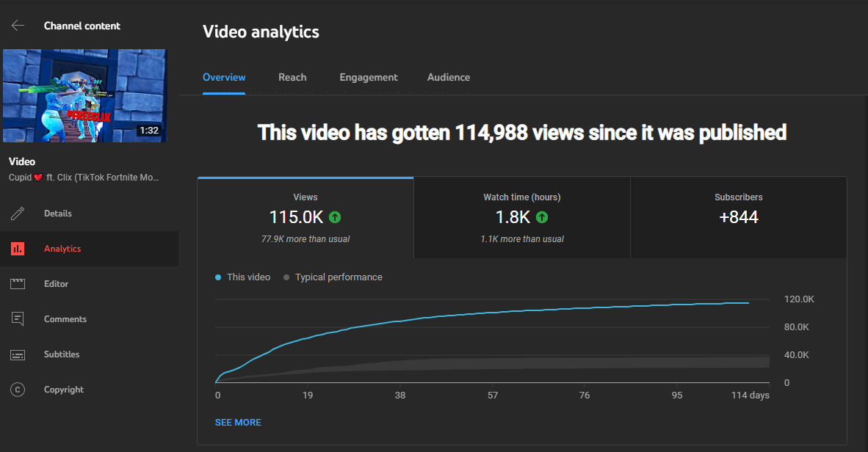Click the 1:32 duration badge on thumbnail
The width and height of the screenshot is (868, 452).
(149, 131)
